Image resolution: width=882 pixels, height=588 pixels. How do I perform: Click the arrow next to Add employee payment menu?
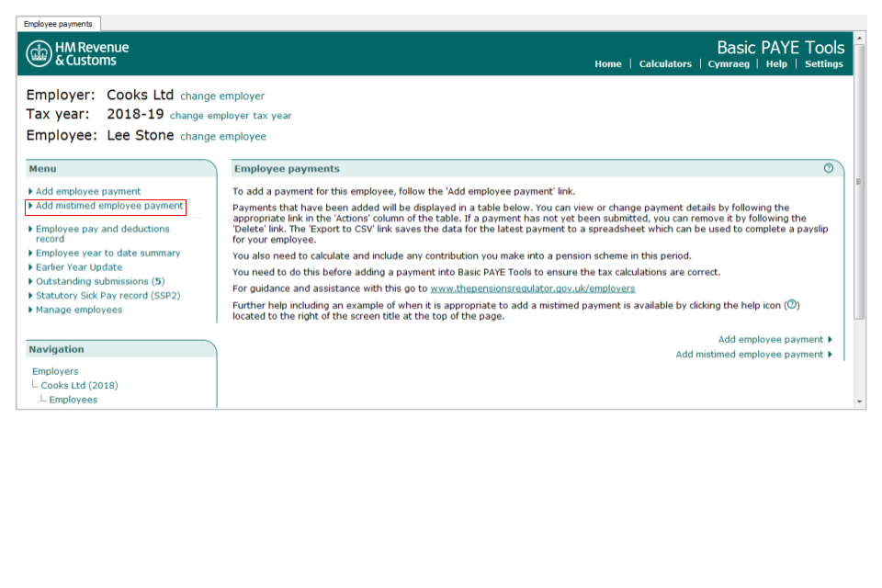(30, 191)
